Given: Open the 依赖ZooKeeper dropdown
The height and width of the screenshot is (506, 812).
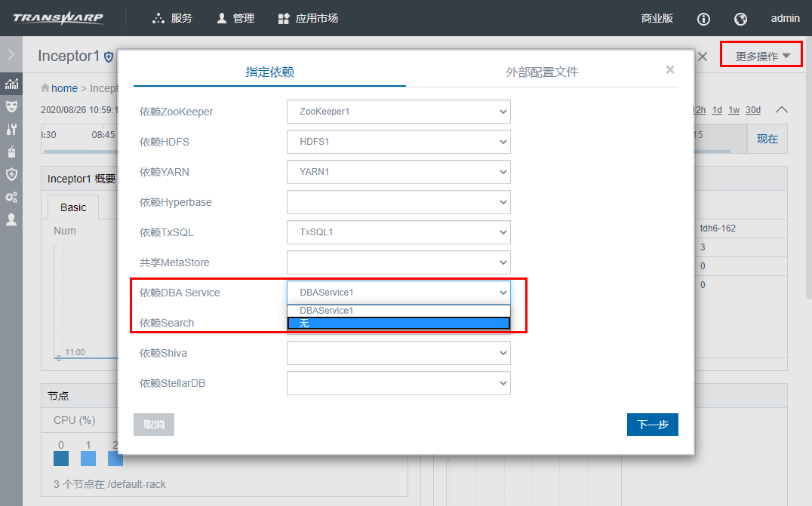Looking at the screenshot, I should coord(398,112).
